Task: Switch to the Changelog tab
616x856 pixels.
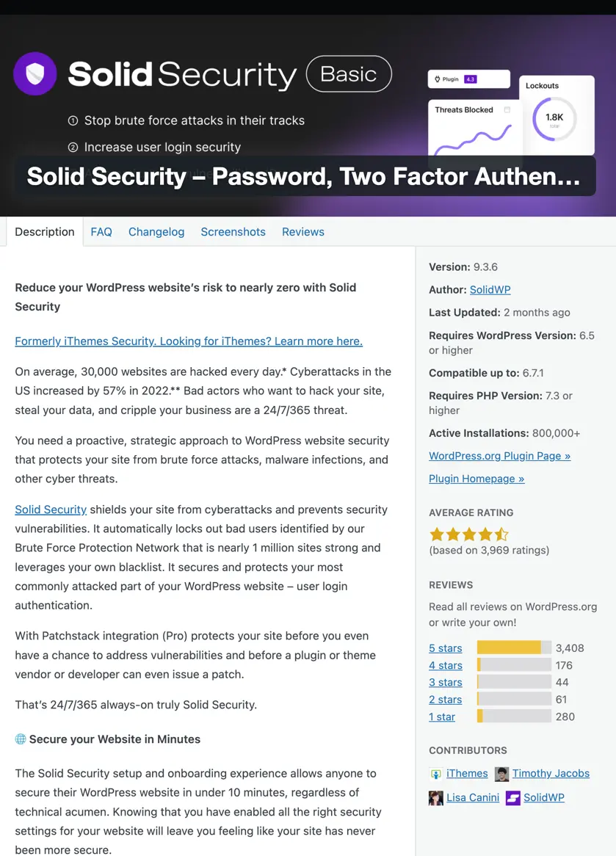Action: (156, 231)
